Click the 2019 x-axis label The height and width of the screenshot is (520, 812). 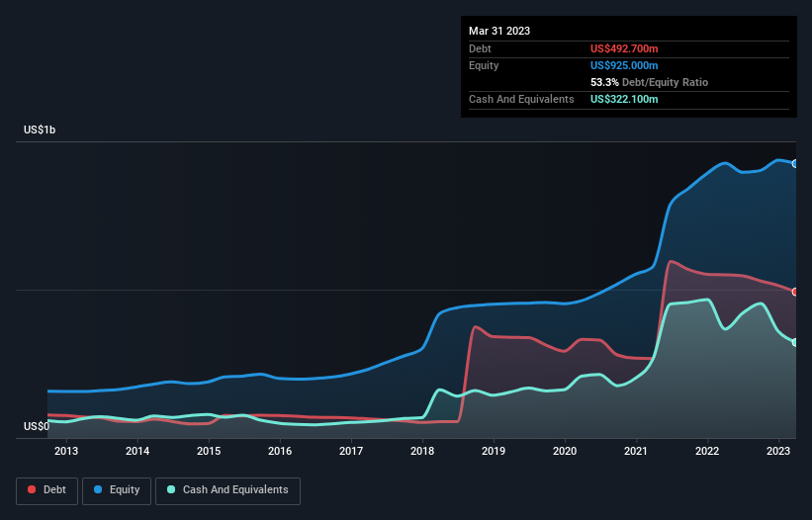point(494,451)
